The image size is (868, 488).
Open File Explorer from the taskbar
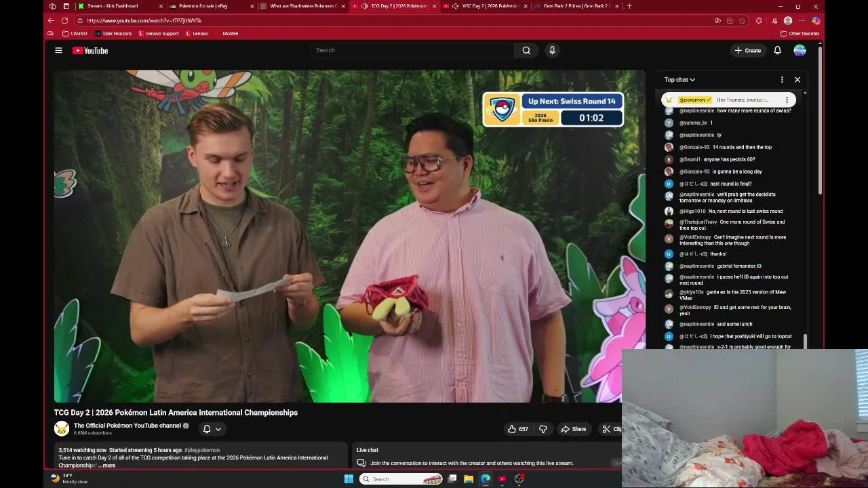469,479
